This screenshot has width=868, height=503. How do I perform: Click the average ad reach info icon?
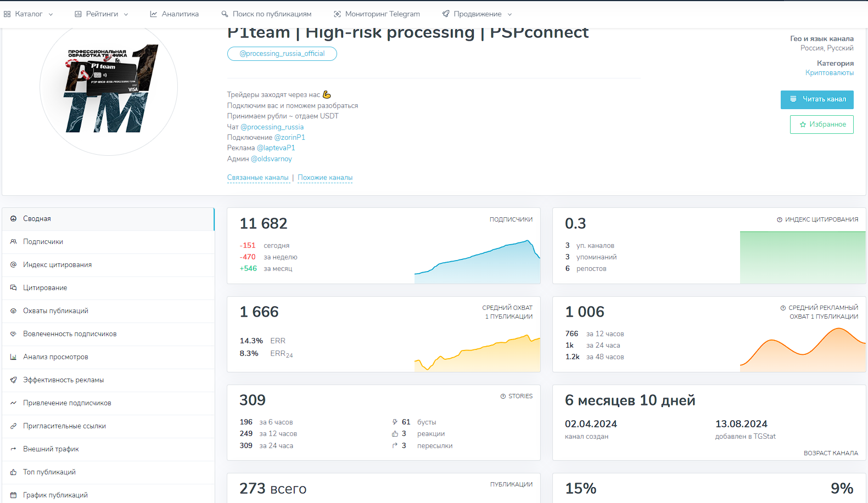click(783, 308)
